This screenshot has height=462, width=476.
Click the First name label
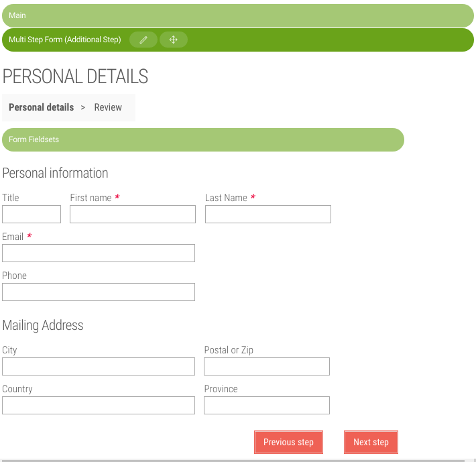[91, 198]
